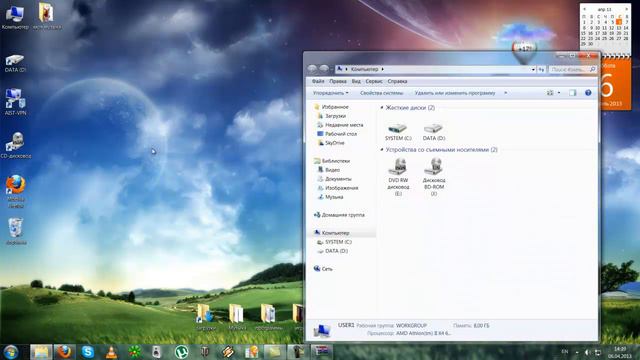This screenshot has width=640, height=360.
Task: Select the AIST-VPN desktop shortcut
Action: pyautogui.click(x=15, y=102)
